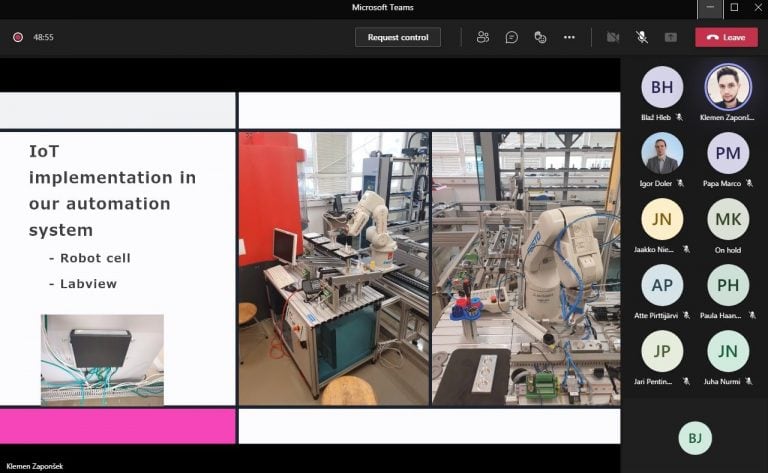Click the Robot cell bullet on slide
Viewport: 768px width, 473px height.
[x=90, y=258]
